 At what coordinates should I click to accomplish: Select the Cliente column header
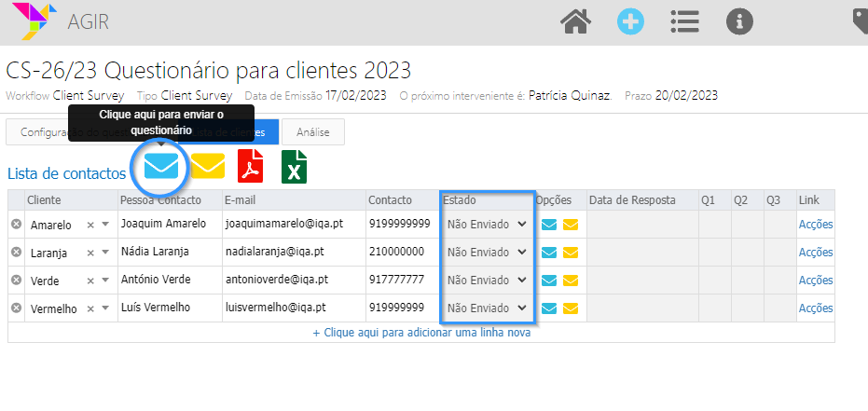pyautogui.click(x=72, y=199)
